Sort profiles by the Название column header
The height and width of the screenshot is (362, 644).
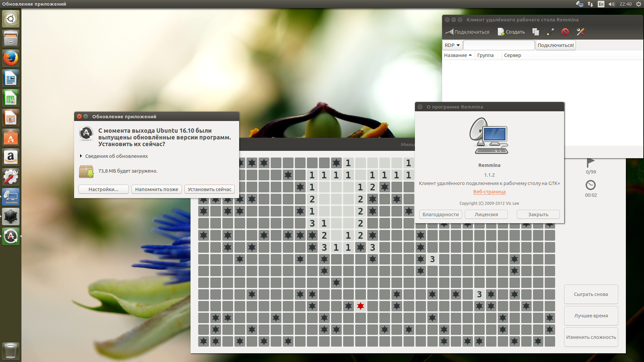(x=458, y=55)
